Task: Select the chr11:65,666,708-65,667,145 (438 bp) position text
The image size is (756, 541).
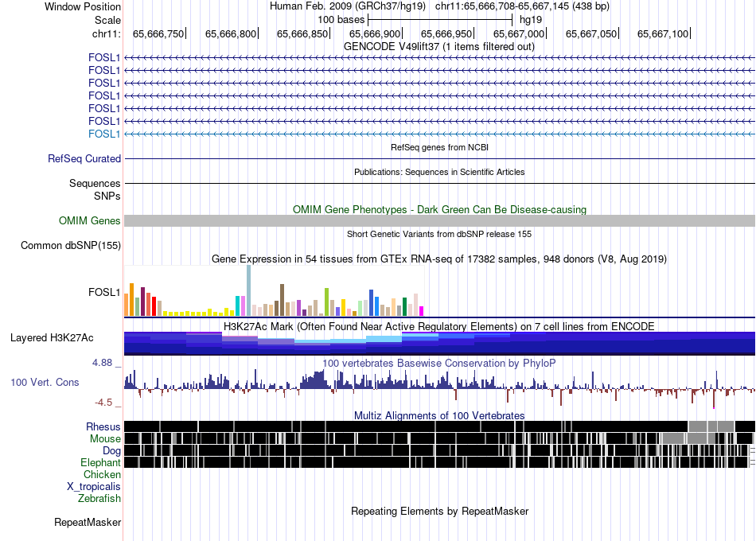Action: click(522, 6)
